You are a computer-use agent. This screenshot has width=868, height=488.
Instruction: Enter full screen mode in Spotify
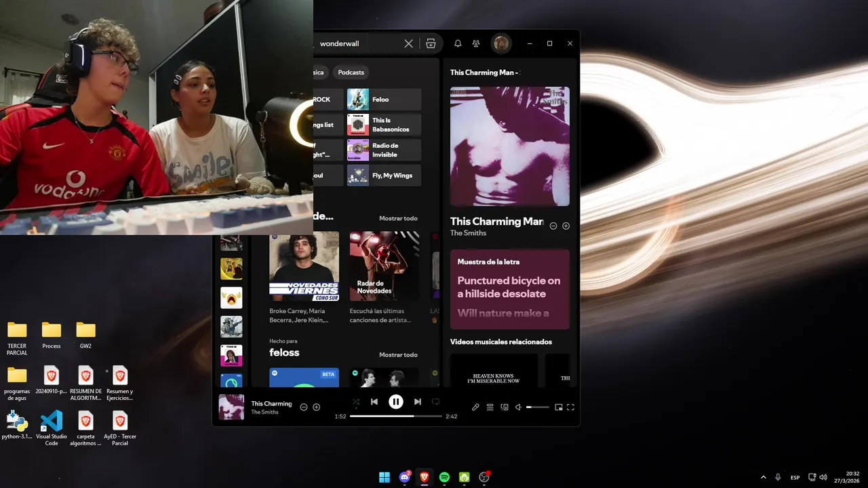pos(570,407)
